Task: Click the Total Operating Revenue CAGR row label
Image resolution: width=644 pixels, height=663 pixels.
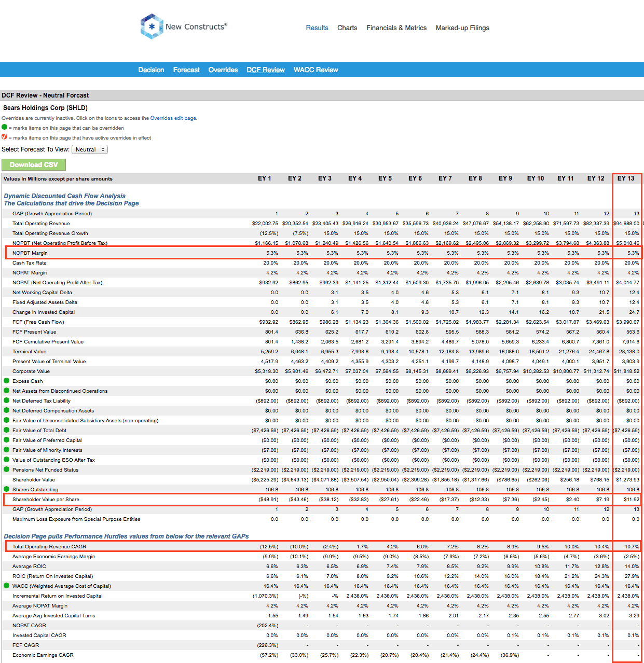Action: 49,547
